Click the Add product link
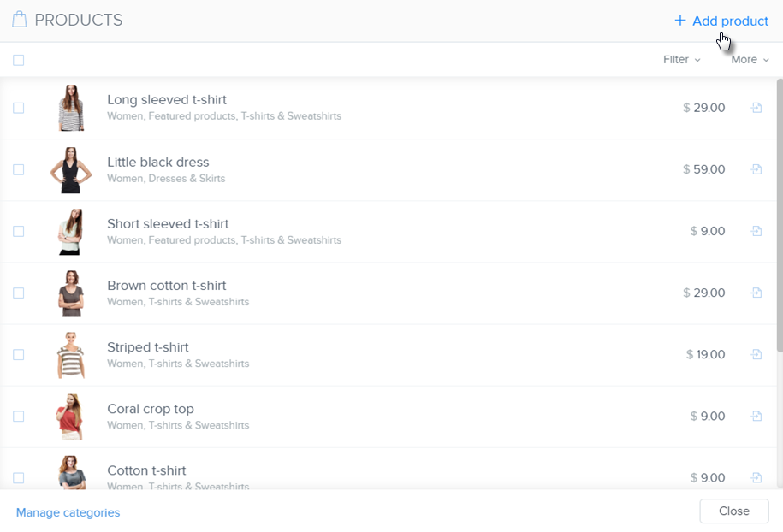The image size is (783, 532). [721, 21]
